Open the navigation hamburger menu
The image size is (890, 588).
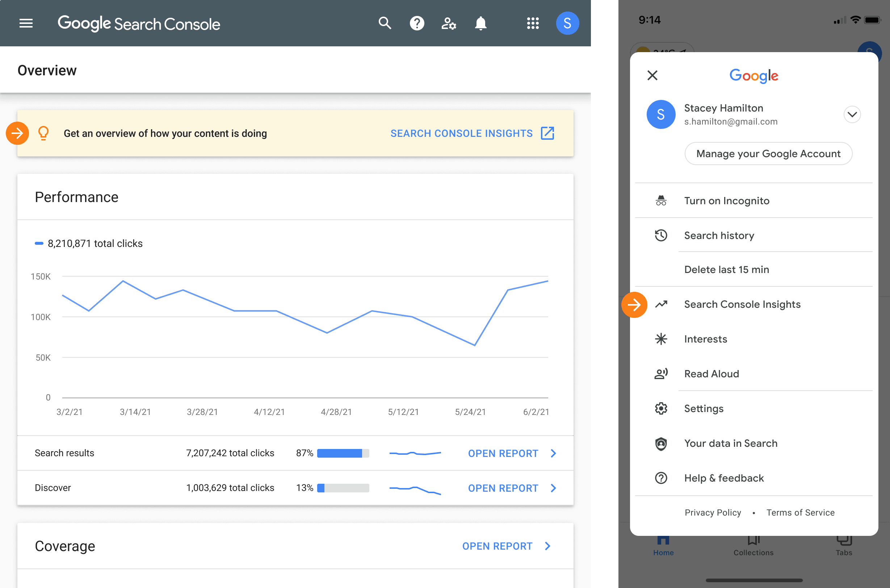tap(25, 23)
